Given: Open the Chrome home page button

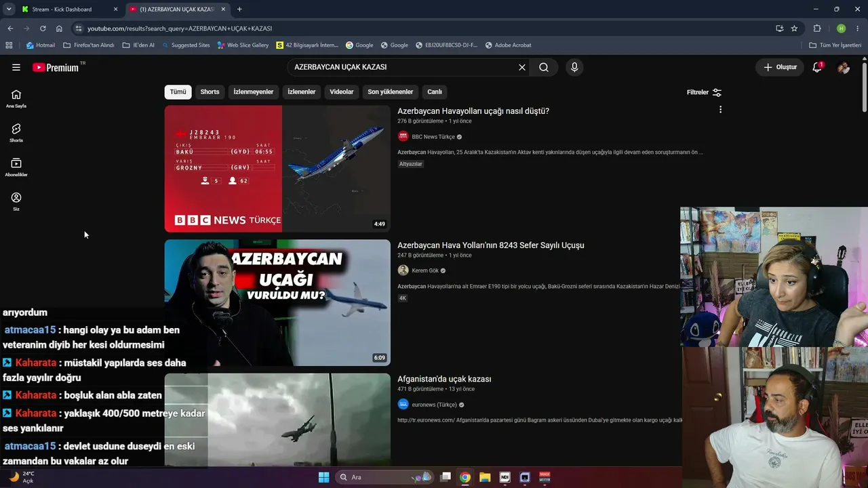Looking at the screenshot, I should click(x=59, y=28).
